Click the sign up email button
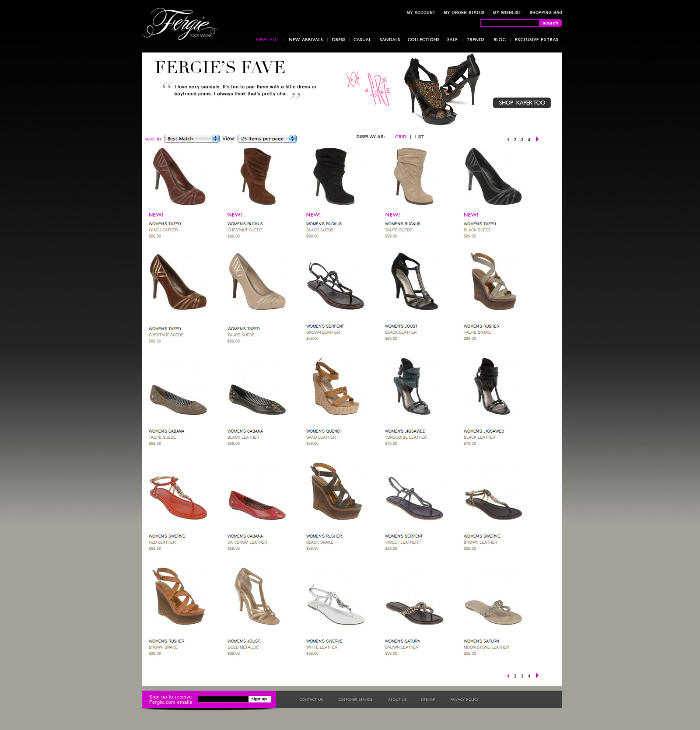Viewport: 700px width, 730px height. click(x=259, y=699)
